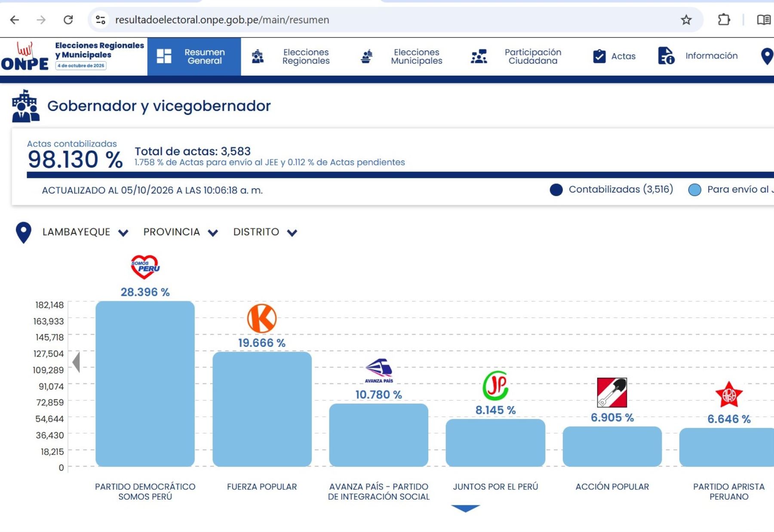Click Elecciones Regionales building icon
Image resolution: width=774 pixels, height=532 pixels.
click(258, 56)
